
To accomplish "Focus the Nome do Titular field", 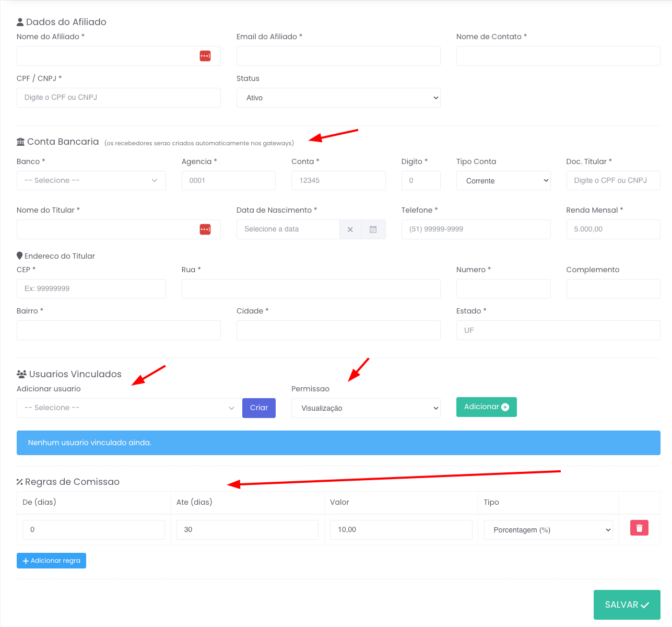I will pyautogui.click(x=119, y=229).
